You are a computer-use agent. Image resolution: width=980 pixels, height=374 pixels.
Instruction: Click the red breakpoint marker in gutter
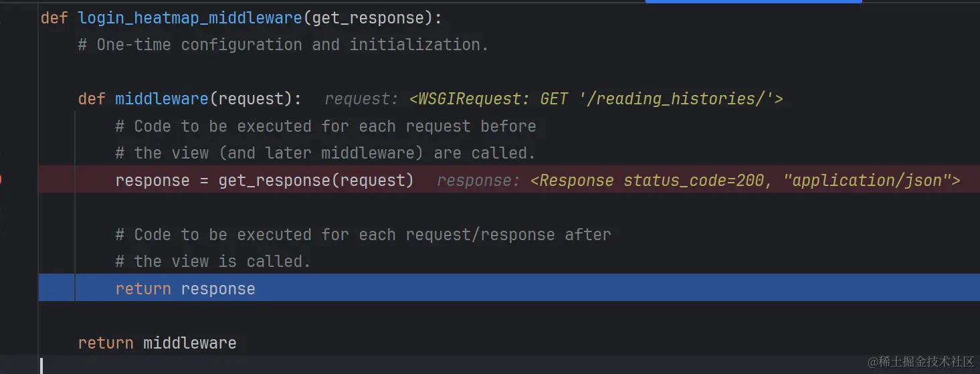click(x=1, y=180)
